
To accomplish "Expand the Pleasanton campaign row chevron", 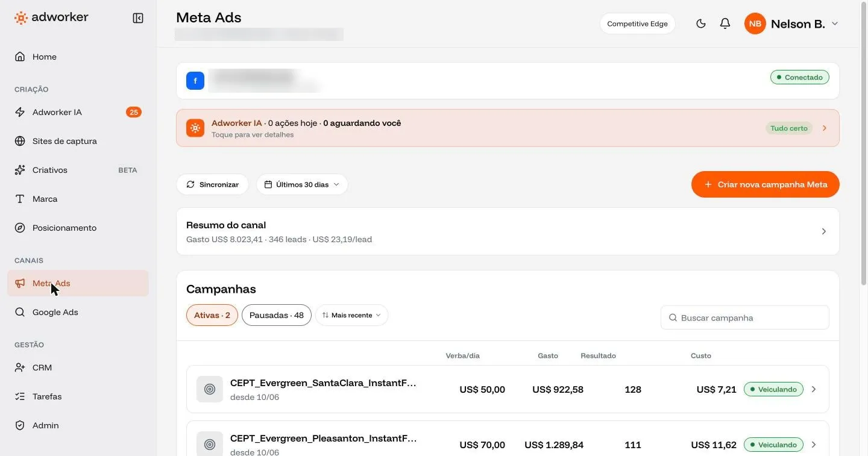I will click(814, 445).
